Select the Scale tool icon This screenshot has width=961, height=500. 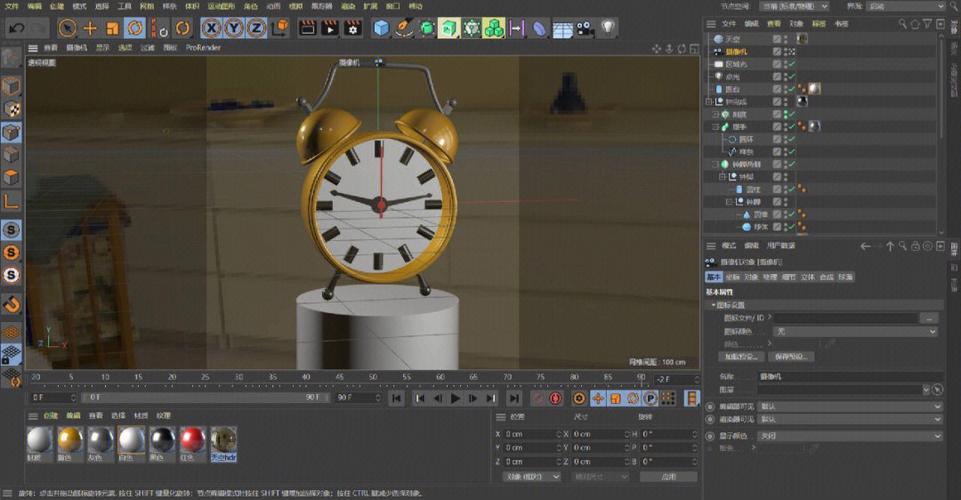point(112,28)
